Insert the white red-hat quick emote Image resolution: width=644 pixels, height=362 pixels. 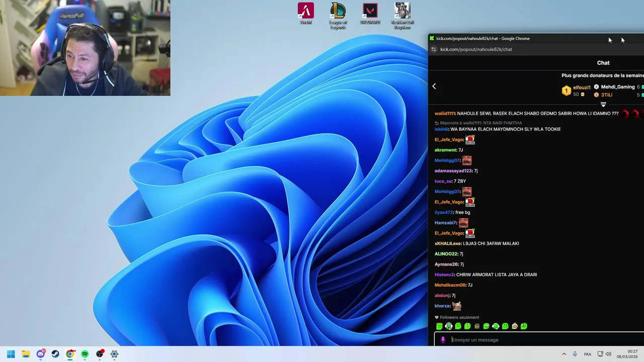[515, 326]
